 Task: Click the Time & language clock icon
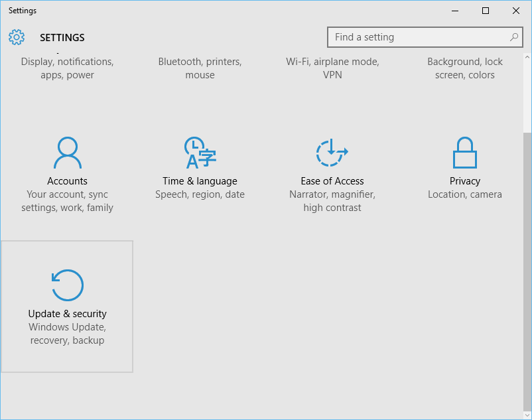(200, 153)
